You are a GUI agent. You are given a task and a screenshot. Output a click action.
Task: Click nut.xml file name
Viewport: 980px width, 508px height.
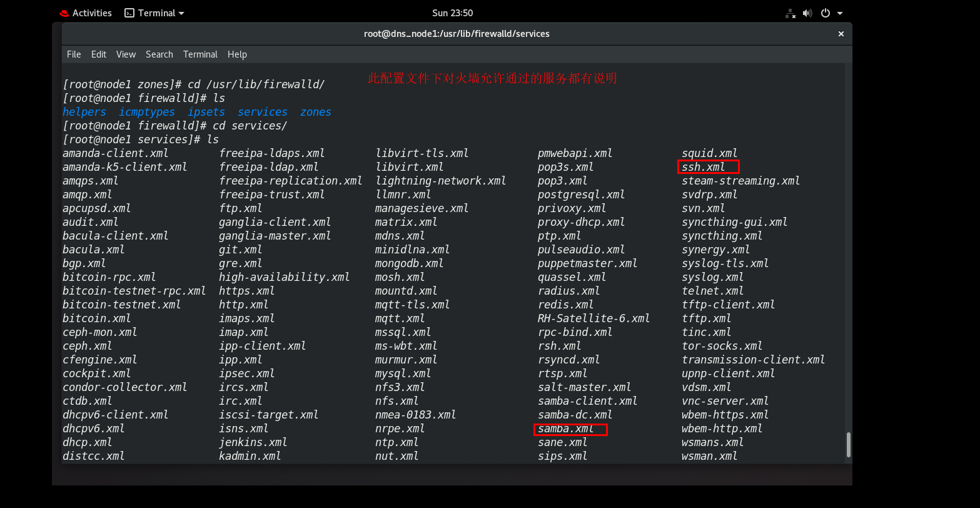coord(397,456)
